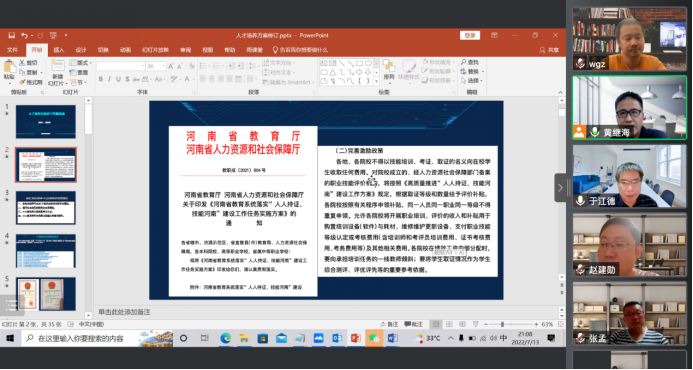The height and width of the screenshot is (370, 693).
Task: Toggle bold formatting
Action: (101, 79)
